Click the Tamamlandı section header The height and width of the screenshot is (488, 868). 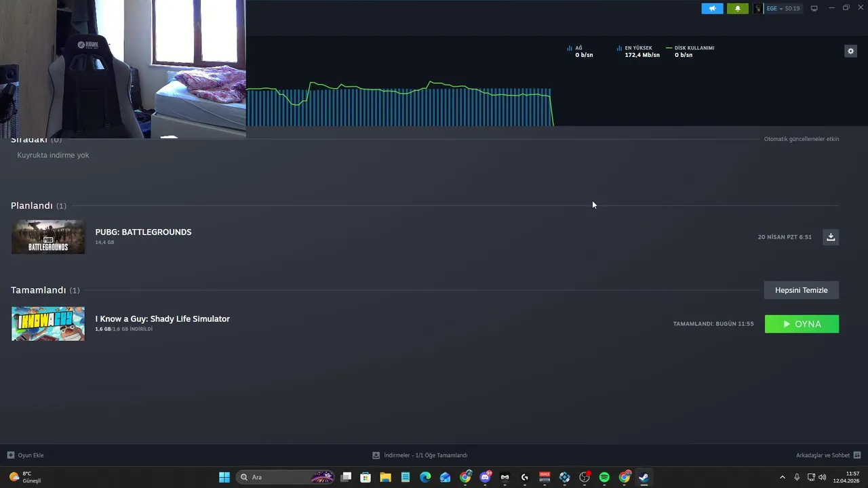45,290
